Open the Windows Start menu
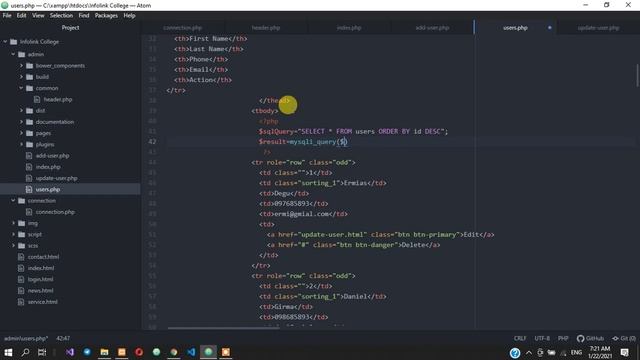Screen dimensions: 640x360 [x=8, y=352]
